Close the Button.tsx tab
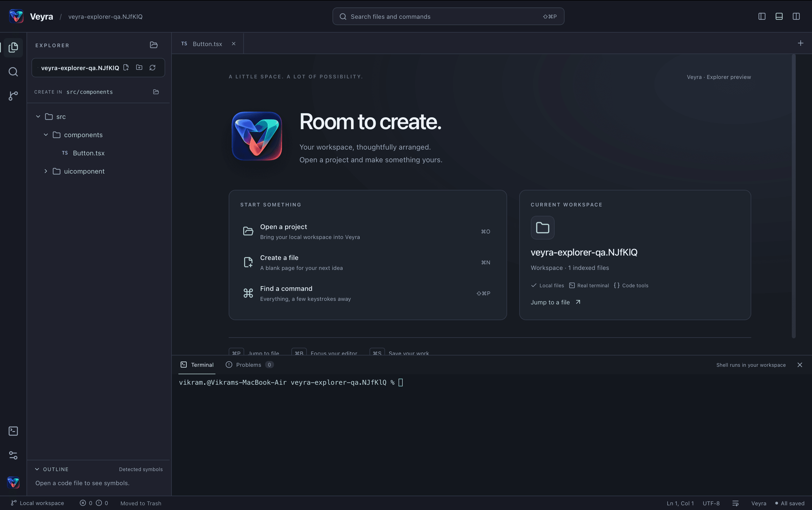The height and width of the screenshot is (510, 812). [x=233, y=44]
